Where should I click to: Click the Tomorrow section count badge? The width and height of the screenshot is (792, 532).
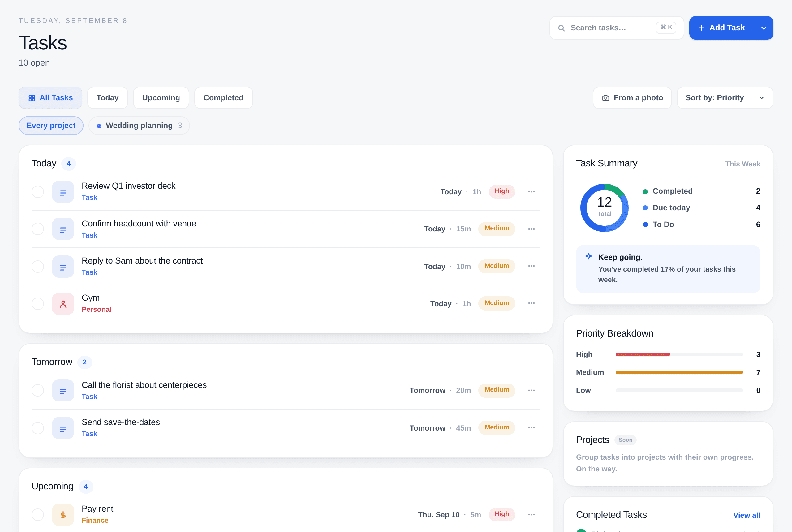point(84,363)
